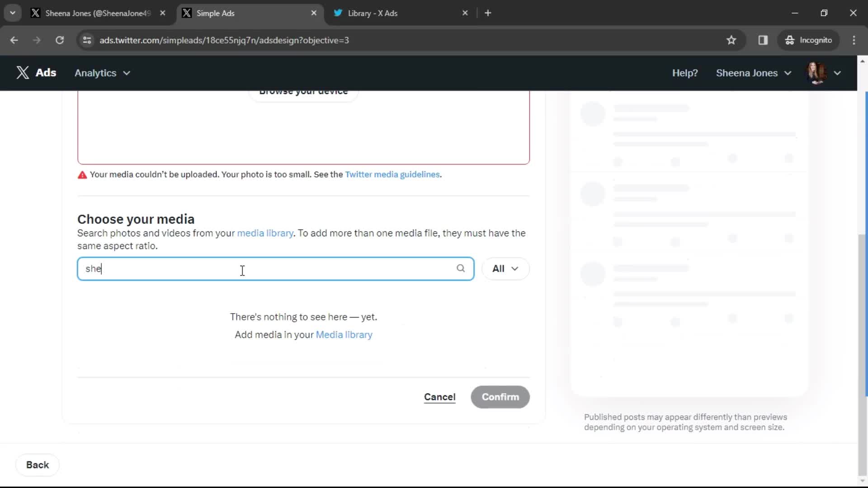
Task: Click the Media library link in message
Action: pos(344,334)
